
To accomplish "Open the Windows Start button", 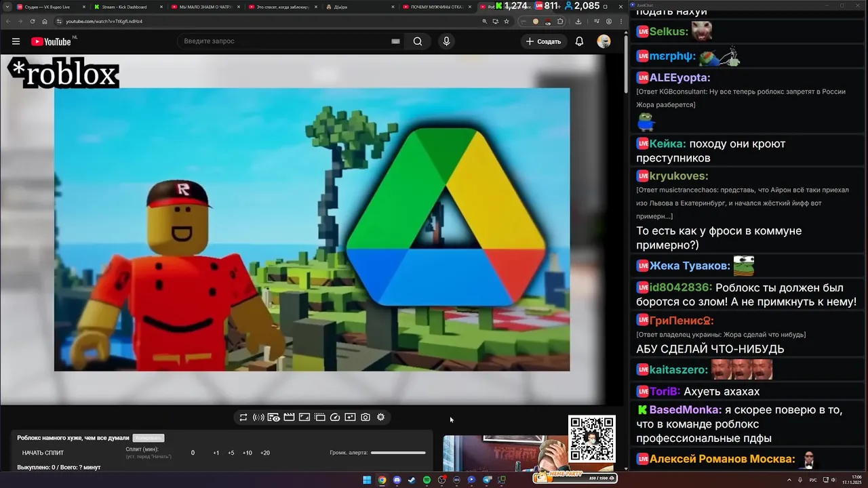I will [x=367, y=480].
